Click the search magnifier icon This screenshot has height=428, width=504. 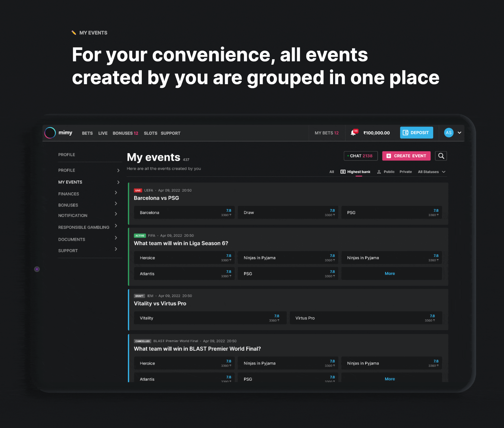click(x=441, y=156)
